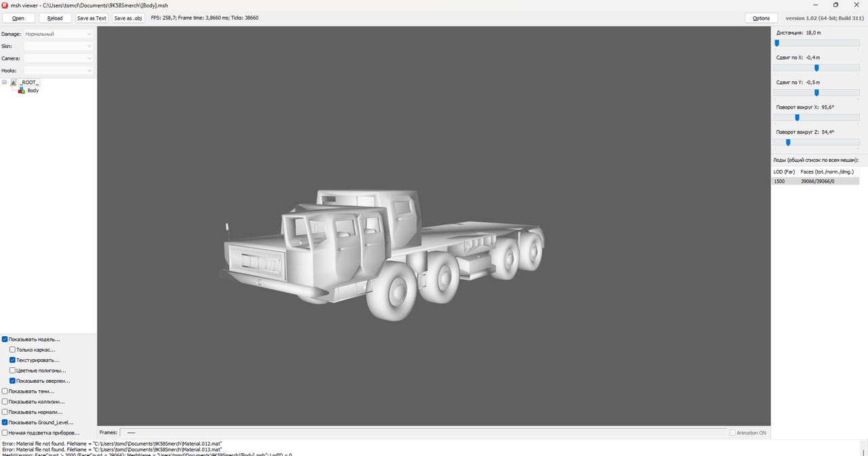Screen dimensions: 868x456
Task: Maximize the msh viewer window
Action: [x=836, y=5]
